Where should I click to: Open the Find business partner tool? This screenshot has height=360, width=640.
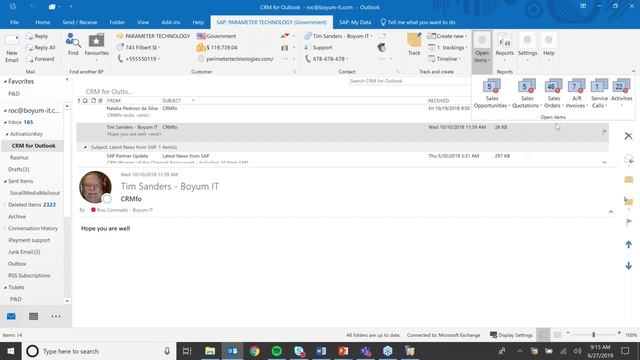click(x=73, y=44)
